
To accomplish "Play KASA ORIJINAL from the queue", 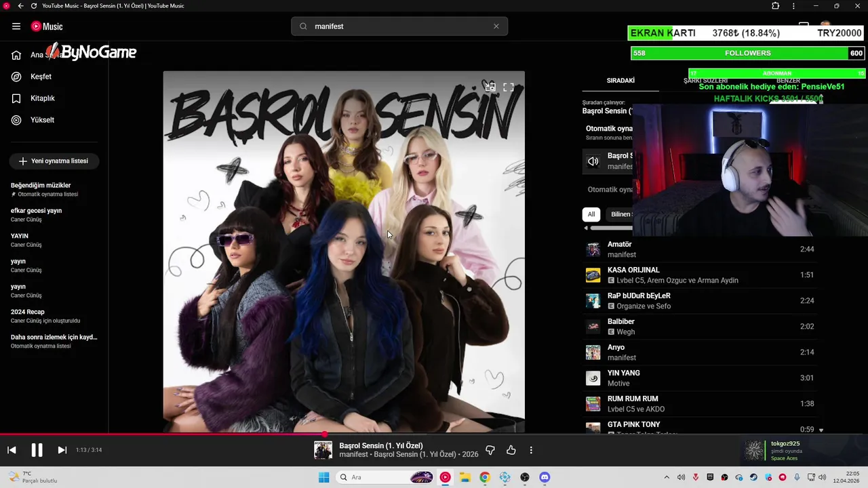I will [701, 275].
